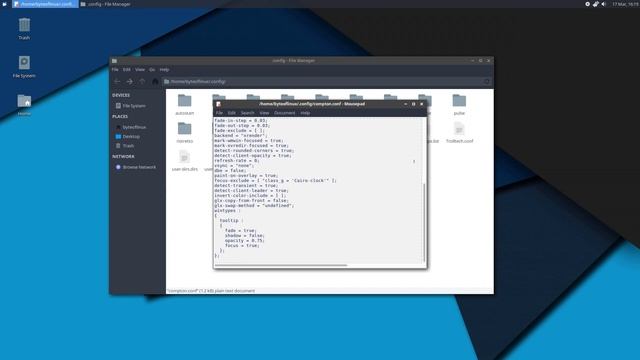Open Help menu in File Manager

[164, 70]
